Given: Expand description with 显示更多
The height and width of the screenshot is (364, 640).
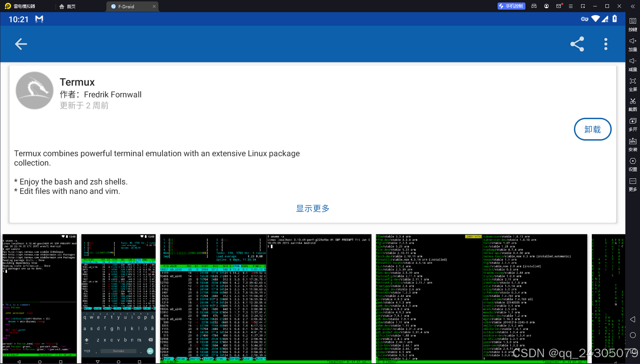Looking at the screenshot, I should click(x=313, y=208).
